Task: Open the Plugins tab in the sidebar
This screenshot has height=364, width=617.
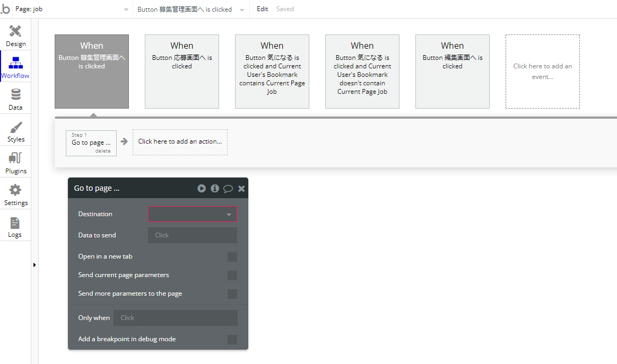Action: tap(15, 163)
